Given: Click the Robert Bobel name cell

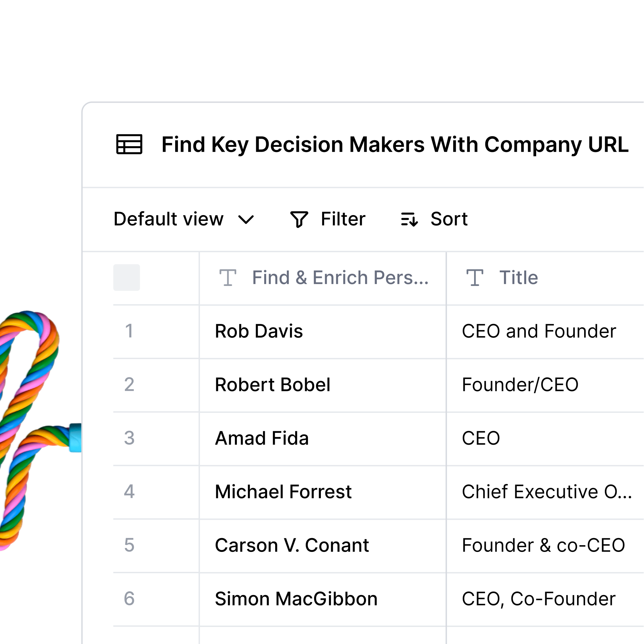Looking at the screenshot, I should click(x=323, y=385).
